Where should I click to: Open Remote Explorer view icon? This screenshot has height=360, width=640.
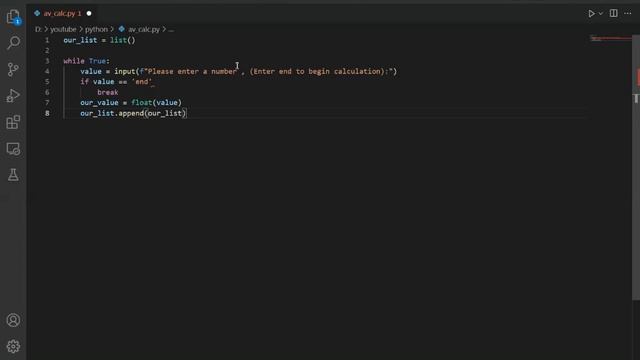point(13,149)
